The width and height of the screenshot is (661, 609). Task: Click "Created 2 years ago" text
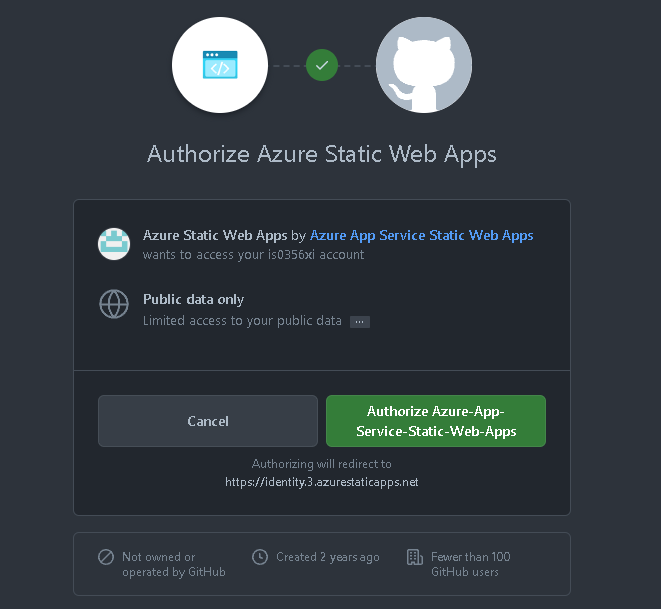tap(328, 557)
